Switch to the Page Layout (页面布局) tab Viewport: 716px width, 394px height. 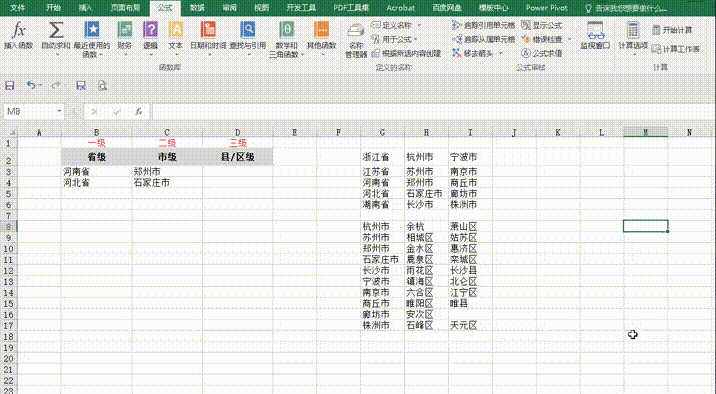(x=126, y=8)
